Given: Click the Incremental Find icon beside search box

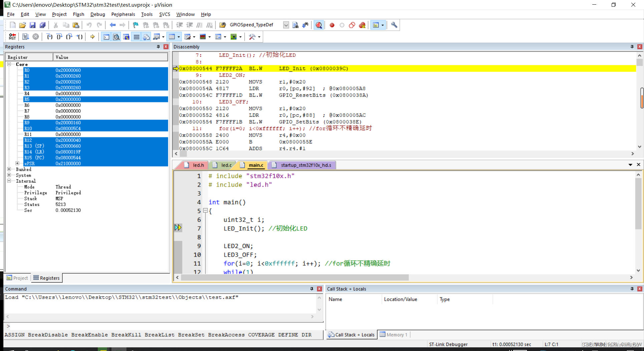Looking at the screenshot, I should pyautogui.click(x=305, y=25).
